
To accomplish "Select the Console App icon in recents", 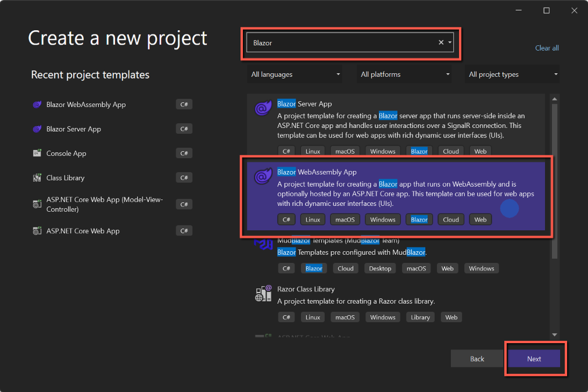I will 37,154.
